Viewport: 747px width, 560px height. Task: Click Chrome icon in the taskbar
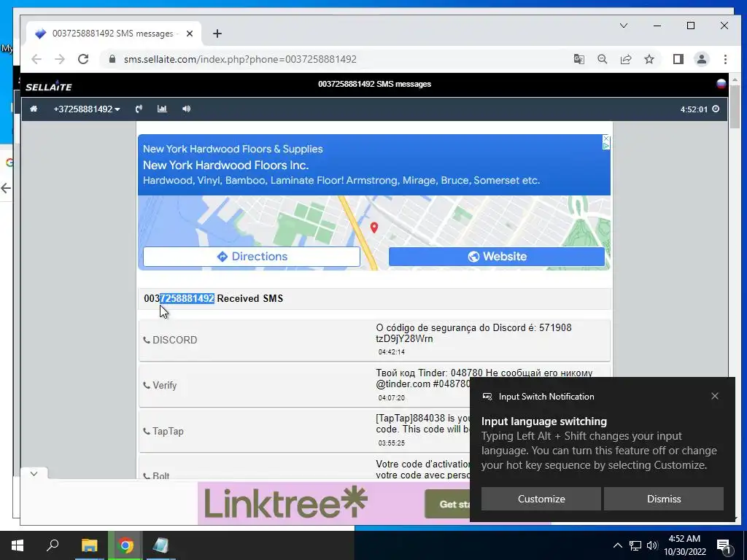[x=125, y=545]
